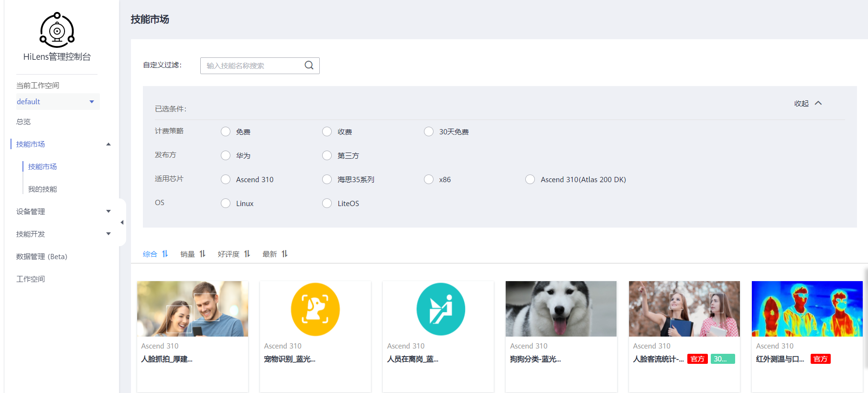Click the 设备管理 sidebar label
Screen dimensions: 868x393
pos(31,211)
